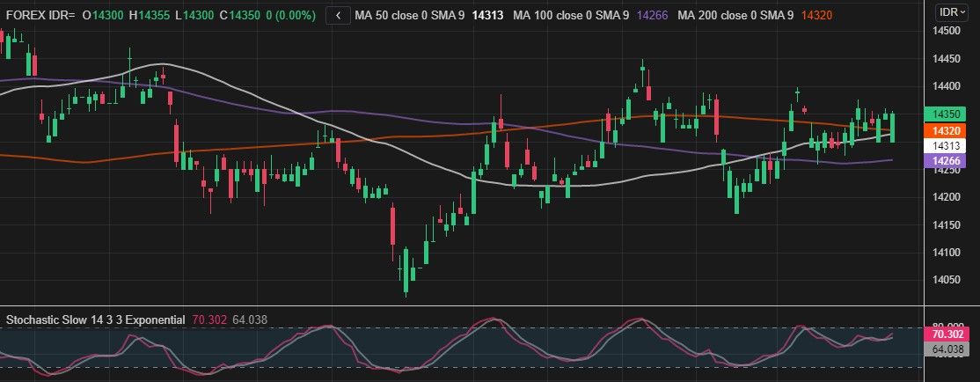
Task: Click the low value L14300
Action: [x=194, y=16]
